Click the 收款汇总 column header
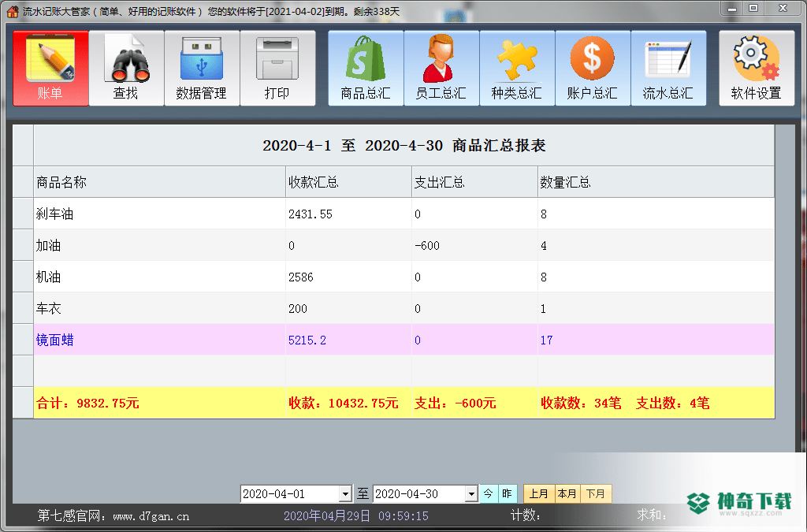The width and height of the screenshot is (807, 532). click(349, 182)
